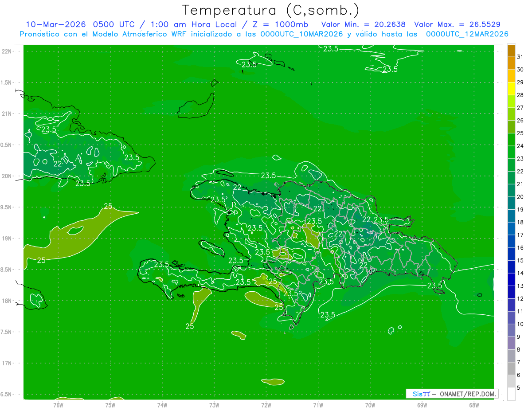The width and height of the screenshot is (532, 411).
Task: Click the "8.5N" latitude axis label
Action: tap(6, 270)
